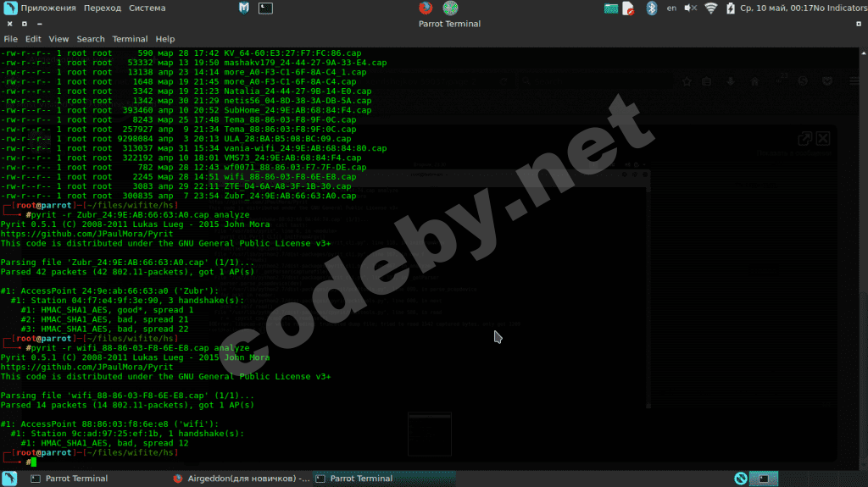The image size is (868, 487).
Task: Click the Parrot icon in bottom panel
Action: [9, 479]
